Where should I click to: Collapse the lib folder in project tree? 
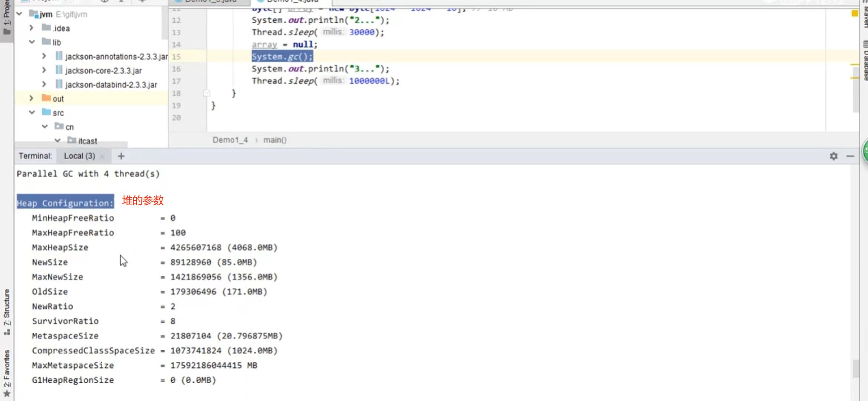coord(32,42)
